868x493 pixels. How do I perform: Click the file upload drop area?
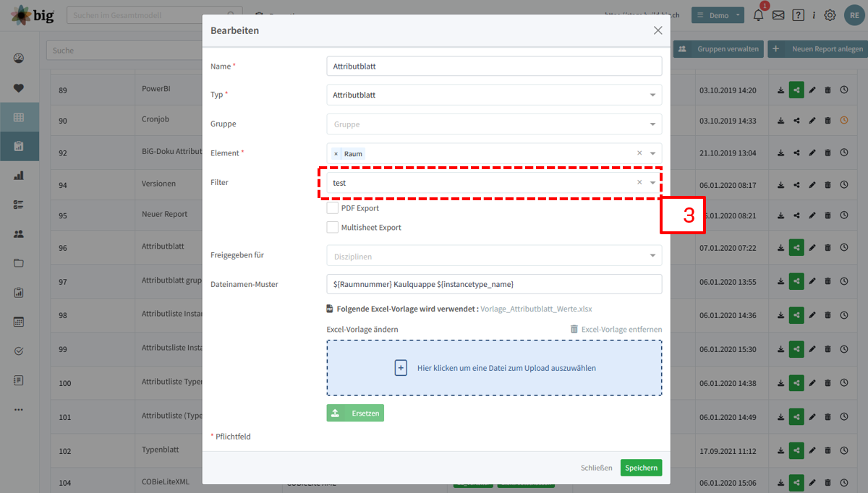tap(494, 368)
